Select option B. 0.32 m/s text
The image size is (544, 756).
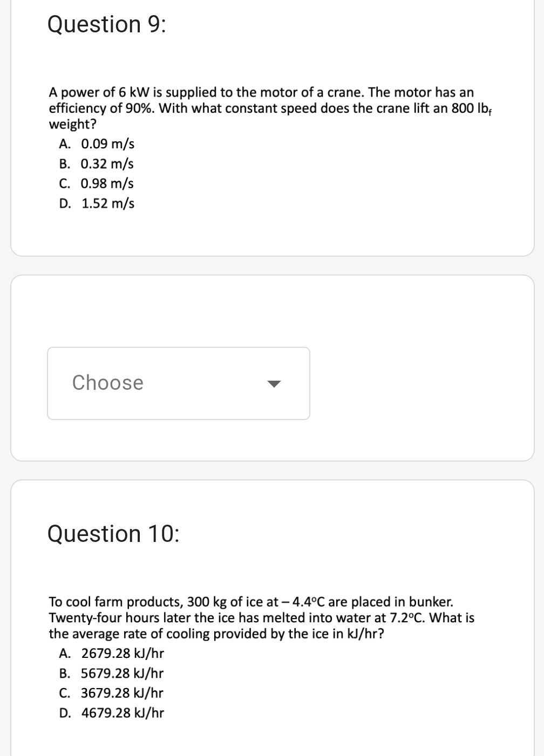click(x=97, y=164)
